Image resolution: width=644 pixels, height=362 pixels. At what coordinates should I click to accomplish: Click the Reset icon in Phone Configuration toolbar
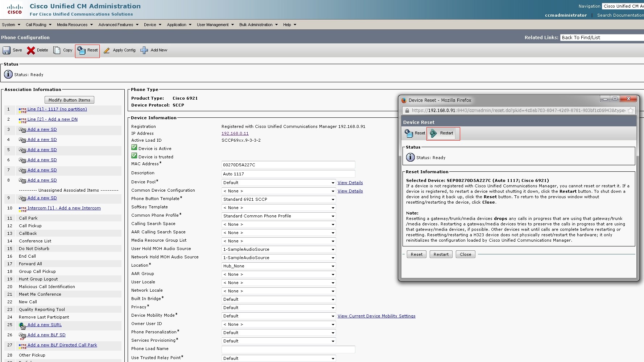tap(81, 50)
